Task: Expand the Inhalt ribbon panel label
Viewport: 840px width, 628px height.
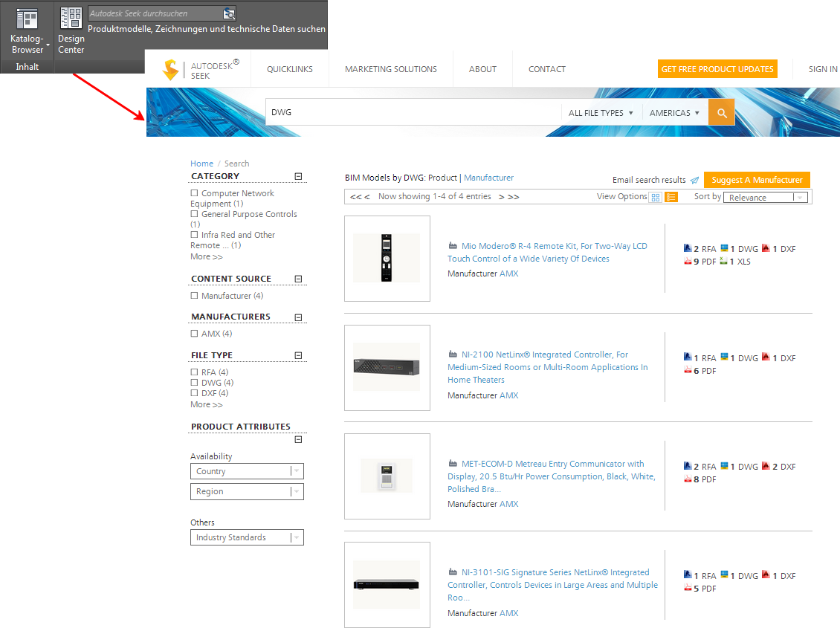Action: coord(27,66)
